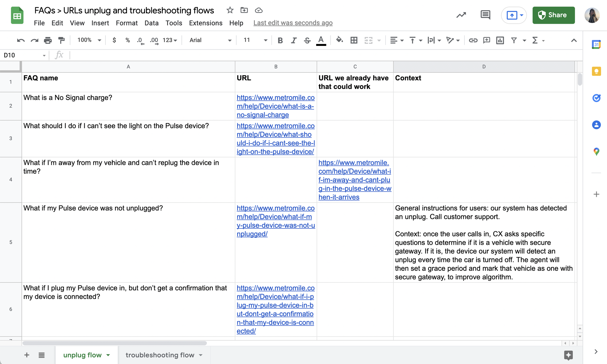Image resolution: width=607 pixels, height=364 pixels.
Task: Open the what-if-im-away link in column C
Action: tap(355, 180)
